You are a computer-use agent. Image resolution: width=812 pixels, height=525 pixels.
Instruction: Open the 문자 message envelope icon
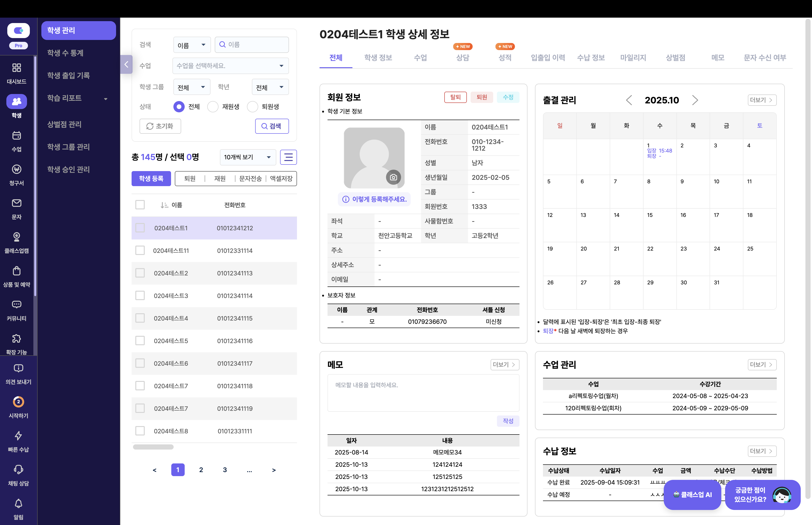16,203
